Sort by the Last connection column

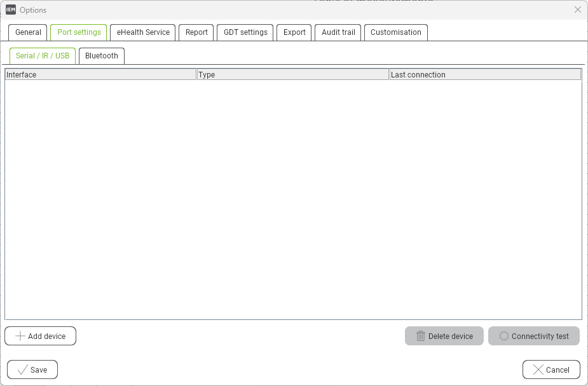point(485,75)
